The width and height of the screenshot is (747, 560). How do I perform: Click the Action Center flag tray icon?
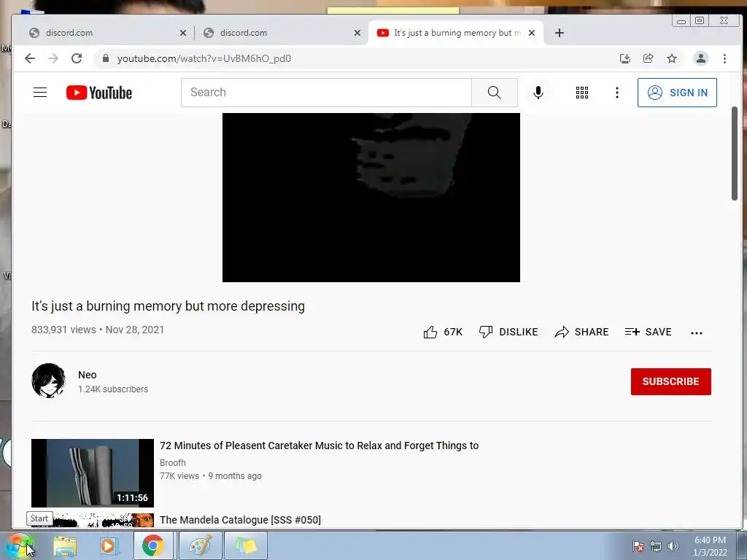tap(638, 546)
